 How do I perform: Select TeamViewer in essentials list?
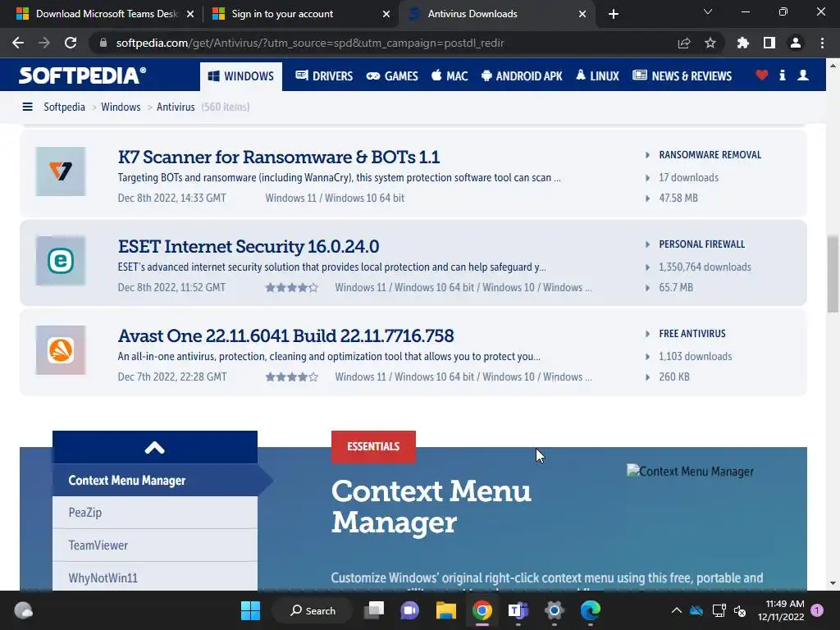[155, 546]
